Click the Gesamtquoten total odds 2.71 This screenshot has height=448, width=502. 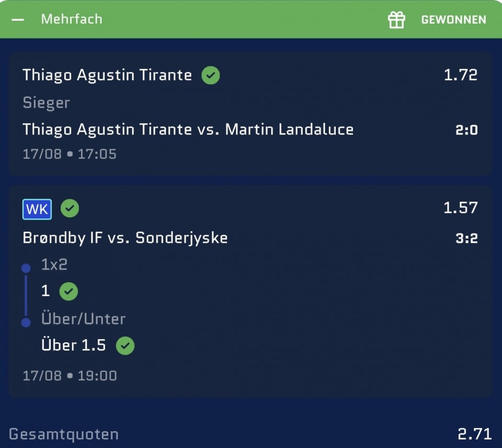point(474,434)
